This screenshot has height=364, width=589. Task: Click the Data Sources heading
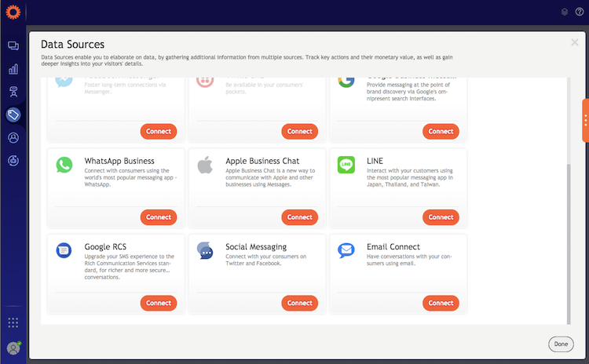72,44
